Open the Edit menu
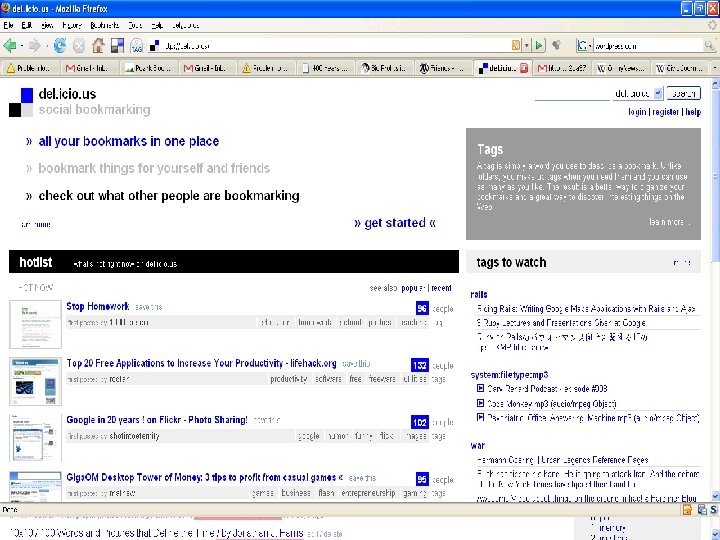The height and width of the screenshot is (540, 720). click(x=26, y=25)
